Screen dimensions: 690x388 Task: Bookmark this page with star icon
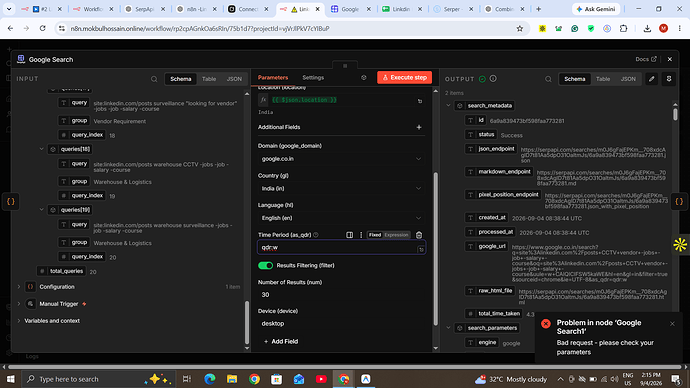click(x=520, y=29)
